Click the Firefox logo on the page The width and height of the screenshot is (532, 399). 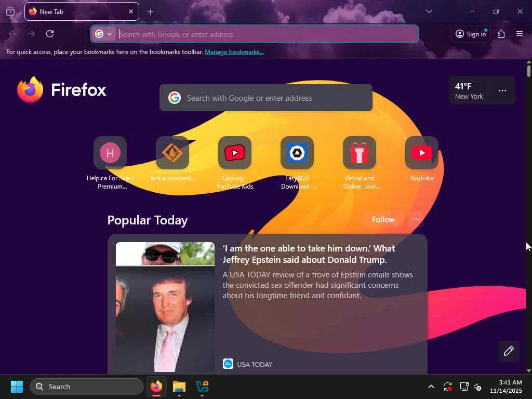(x=62, y=89)
